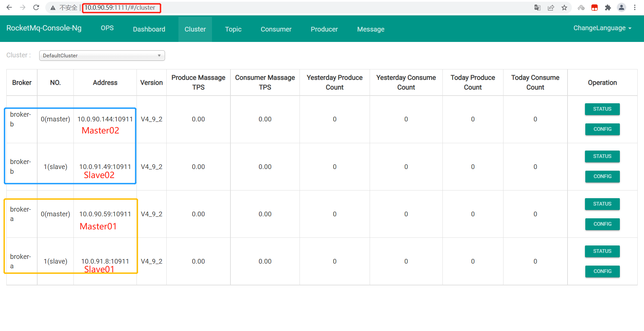Click the address cell 10.0.91.49:10911
Image resolution: width=644 pixels, height=331 pixels.
(105, 167)
